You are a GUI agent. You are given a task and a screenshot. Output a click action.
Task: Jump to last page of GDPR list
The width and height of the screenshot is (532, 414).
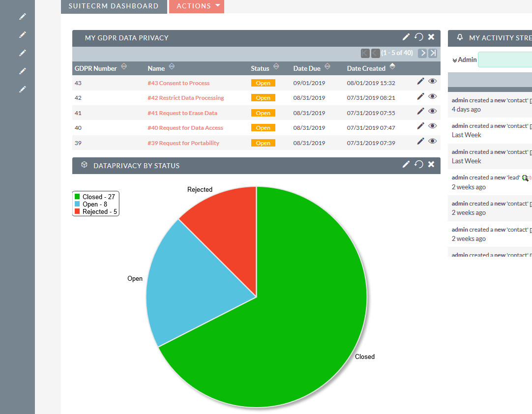[433, 53]
